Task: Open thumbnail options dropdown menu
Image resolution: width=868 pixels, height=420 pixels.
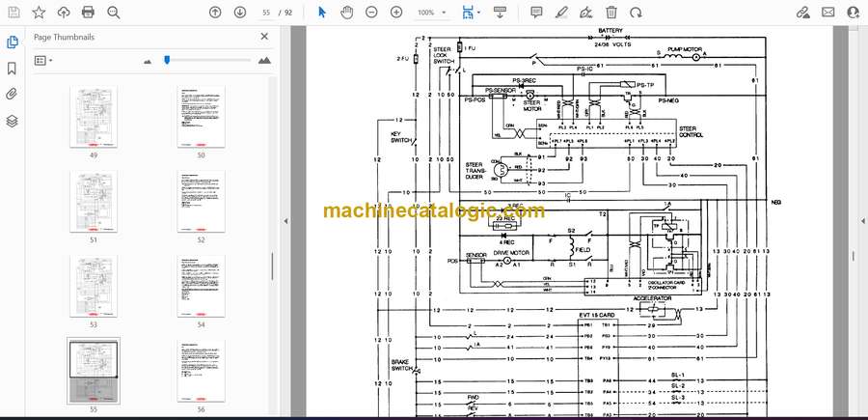Action: pyautogui.click(x=42, y=60)
